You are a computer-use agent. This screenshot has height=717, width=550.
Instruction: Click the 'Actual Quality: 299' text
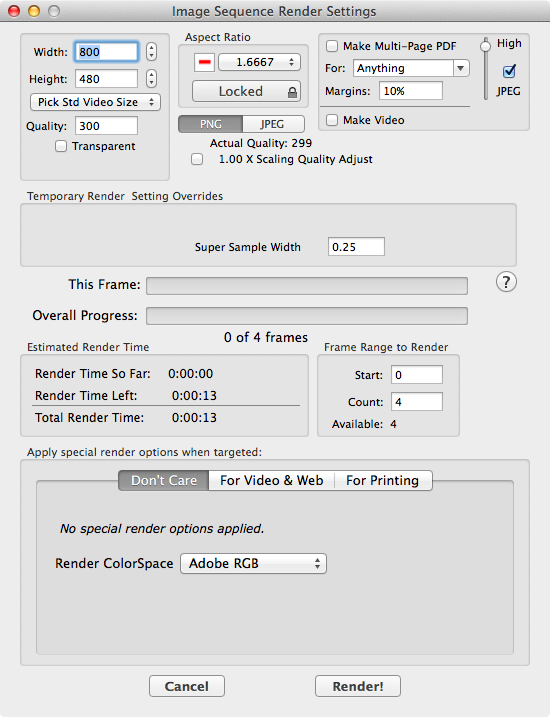click(261, 143)
